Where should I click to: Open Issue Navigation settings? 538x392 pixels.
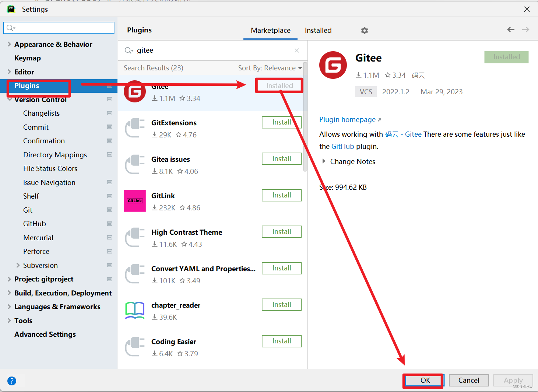coord(49,182)
